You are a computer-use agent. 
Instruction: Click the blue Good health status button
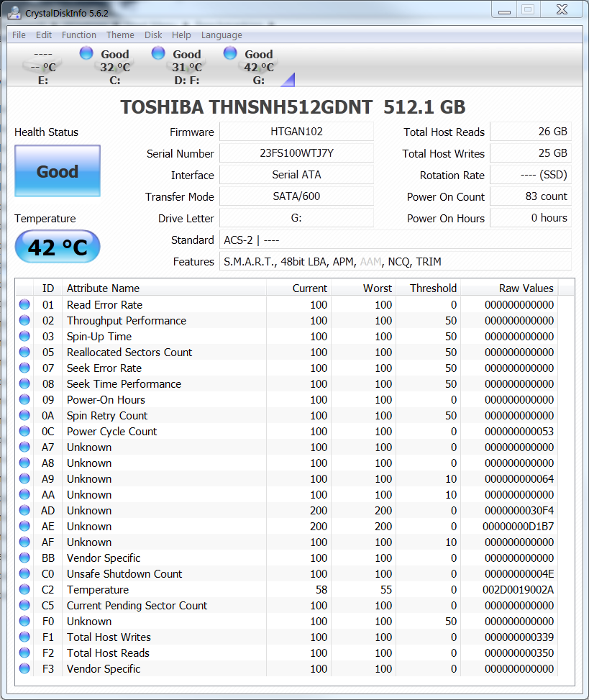pos(58,171)
